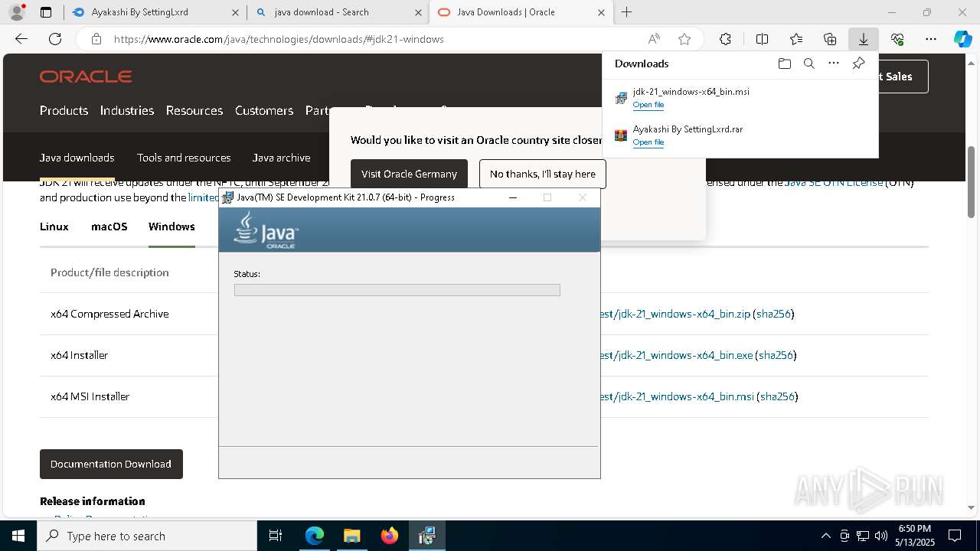Open the notification center icon

click(x=955, y=536)
